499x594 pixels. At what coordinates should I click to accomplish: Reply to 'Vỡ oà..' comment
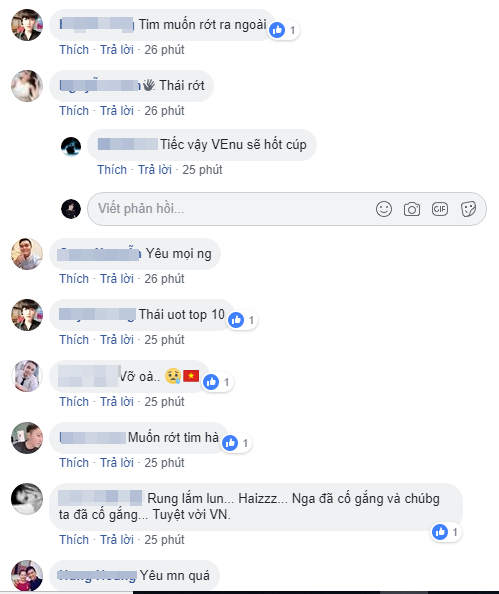coord(117,402)
